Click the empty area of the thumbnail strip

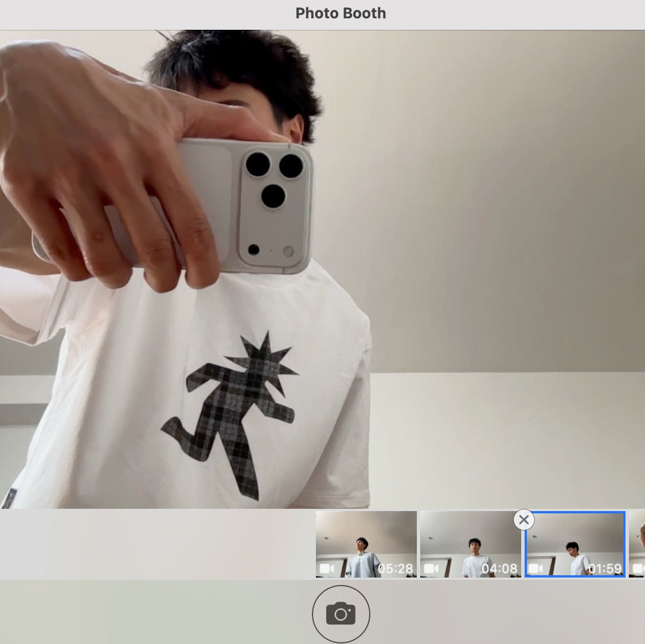(157, 544)
